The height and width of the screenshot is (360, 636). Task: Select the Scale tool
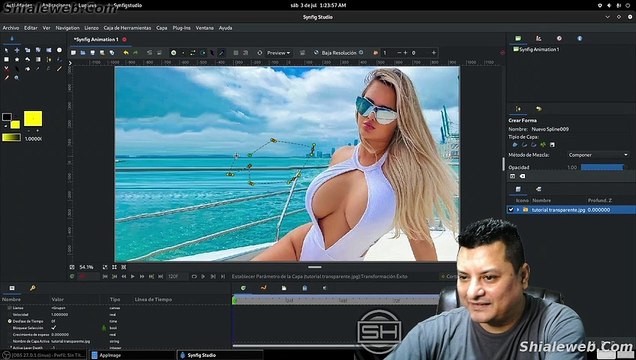(x=28, y=50)
